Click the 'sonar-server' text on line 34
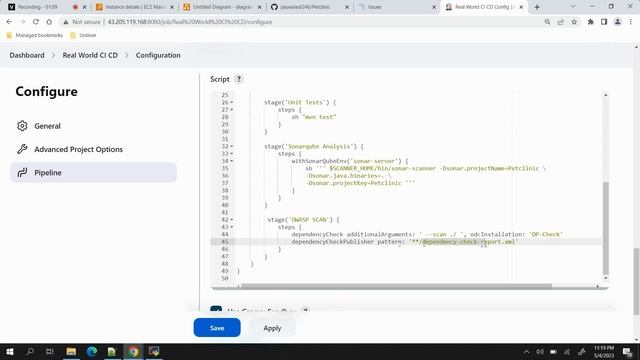 (x=373, y=161)
